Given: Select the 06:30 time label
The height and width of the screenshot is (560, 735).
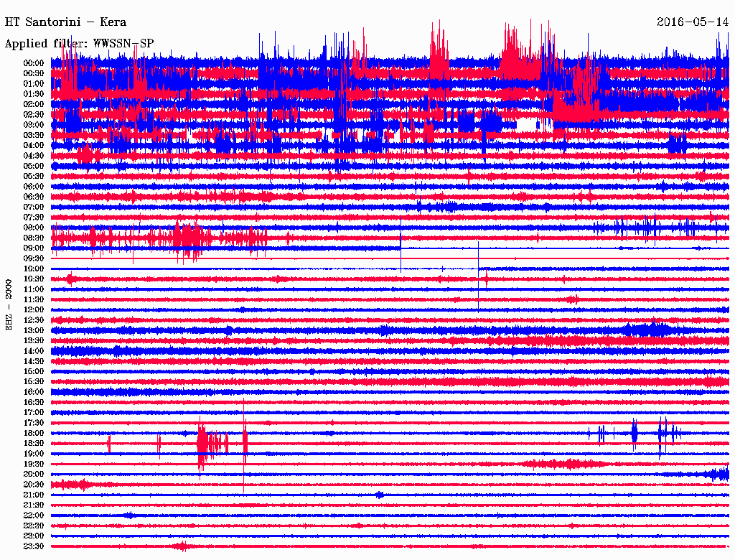Looking at the screenshot, I should 34,197.
